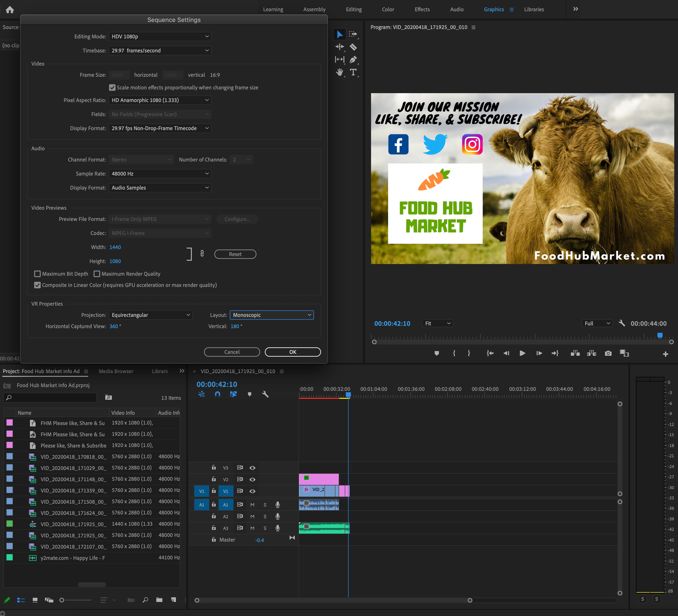Select the Pen tool

click(353, 59)
